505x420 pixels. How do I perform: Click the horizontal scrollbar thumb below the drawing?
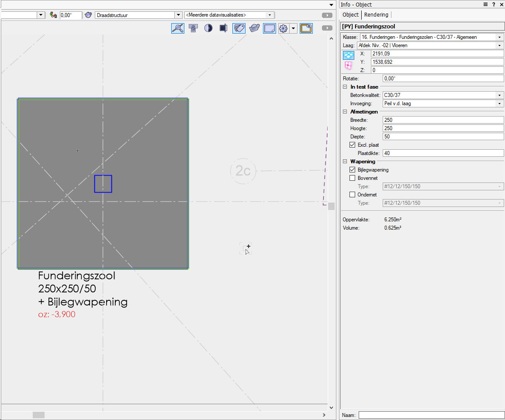(38, 415)
